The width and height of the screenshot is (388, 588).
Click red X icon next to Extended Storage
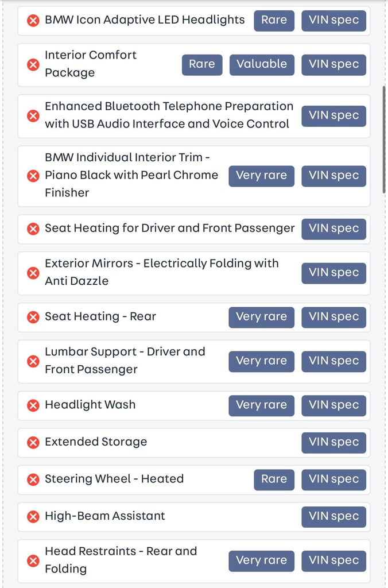tap(33, 442)
